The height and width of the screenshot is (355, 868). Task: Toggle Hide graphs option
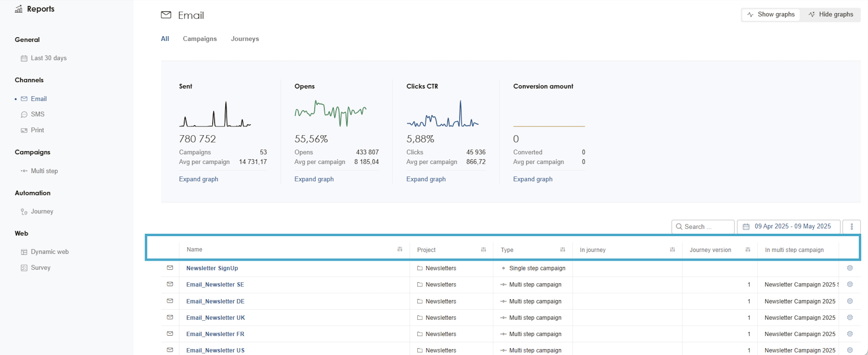click(x=831, y=14)
